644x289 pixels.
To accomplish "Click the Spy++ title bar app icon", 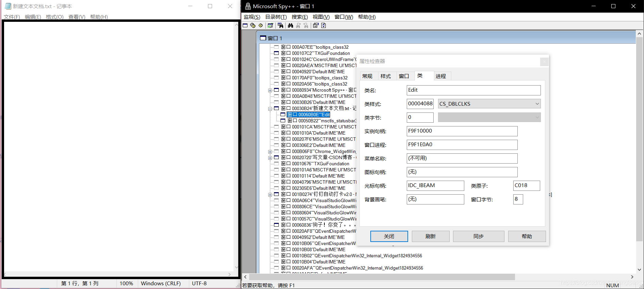I will tap(248, 6).
